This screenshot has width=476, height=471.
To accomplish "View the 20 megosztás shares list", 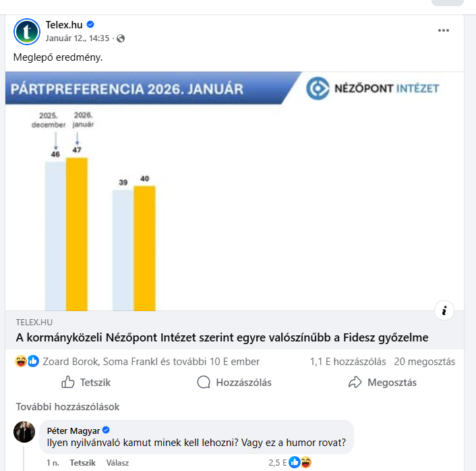I will coord(424,361).
